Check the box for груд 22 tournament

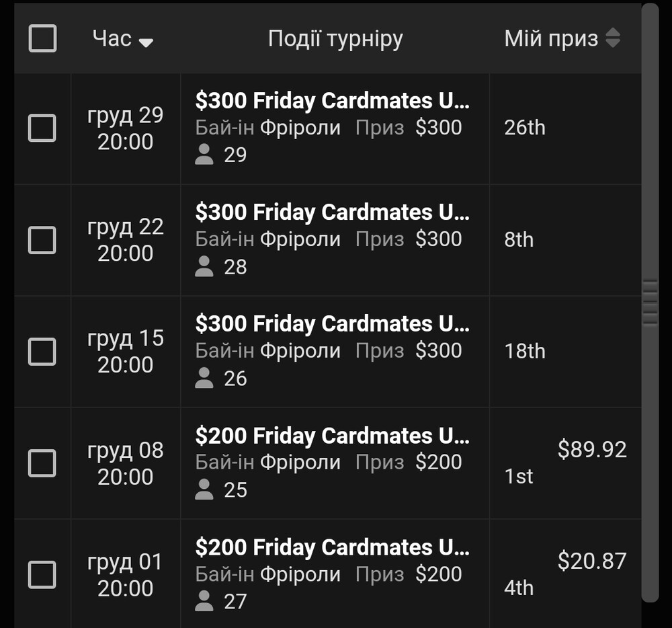pos(42,239)
